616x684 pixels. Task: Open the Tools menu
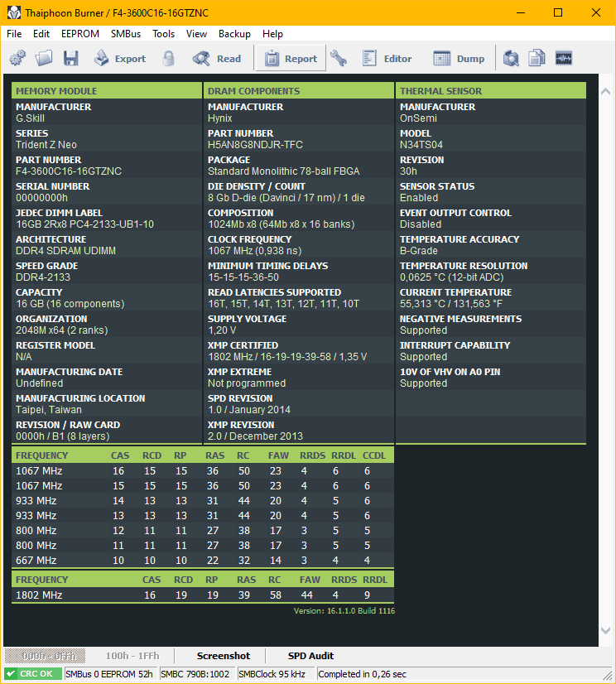click(x=164, y=34)
